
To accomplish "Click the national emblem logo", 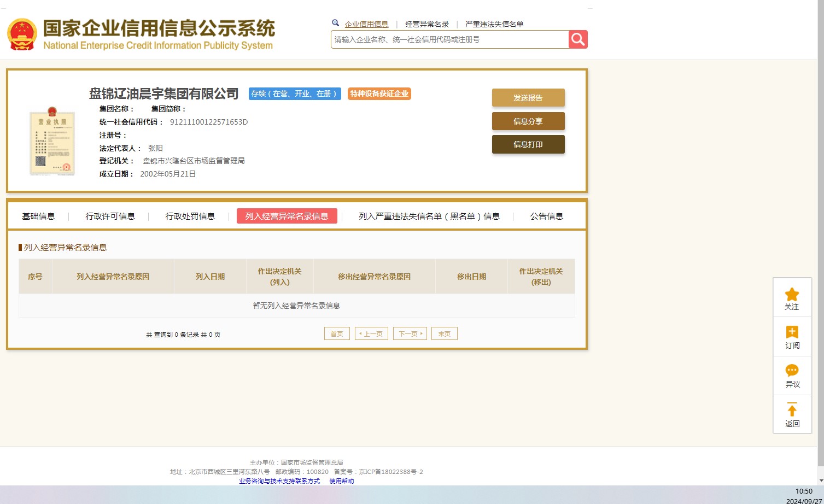I will click(x=22, y=34).
